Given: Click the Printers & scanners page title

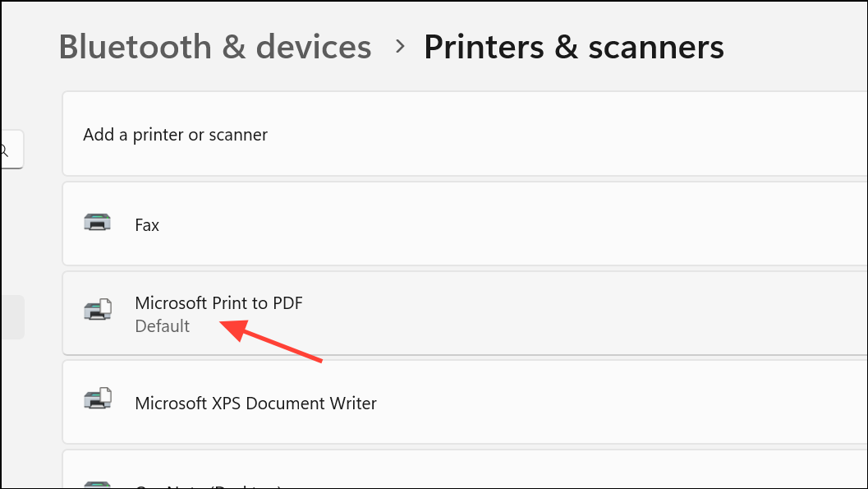Looking at the screenshot, I should point(573,47).
